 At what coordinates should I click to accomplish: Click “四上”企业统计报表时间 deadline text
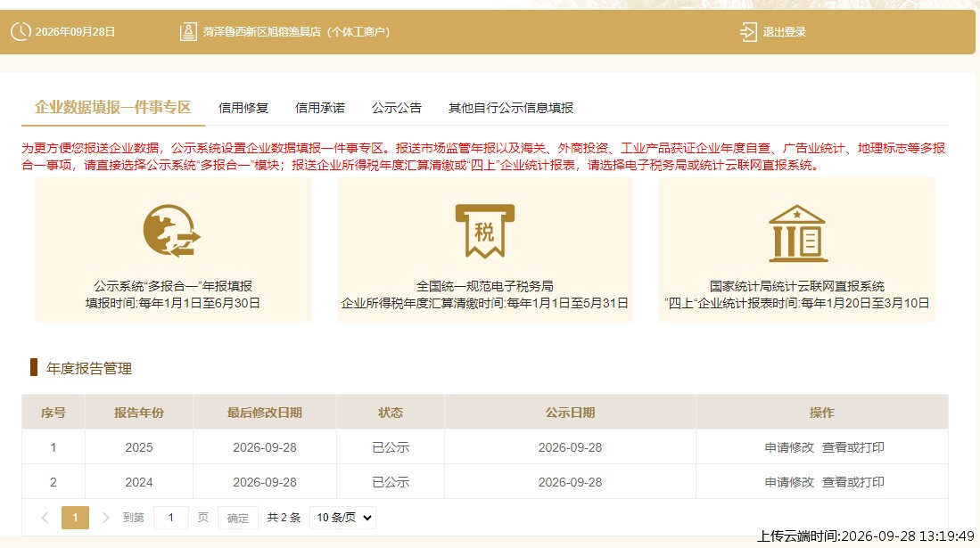(x=797, y=303)
